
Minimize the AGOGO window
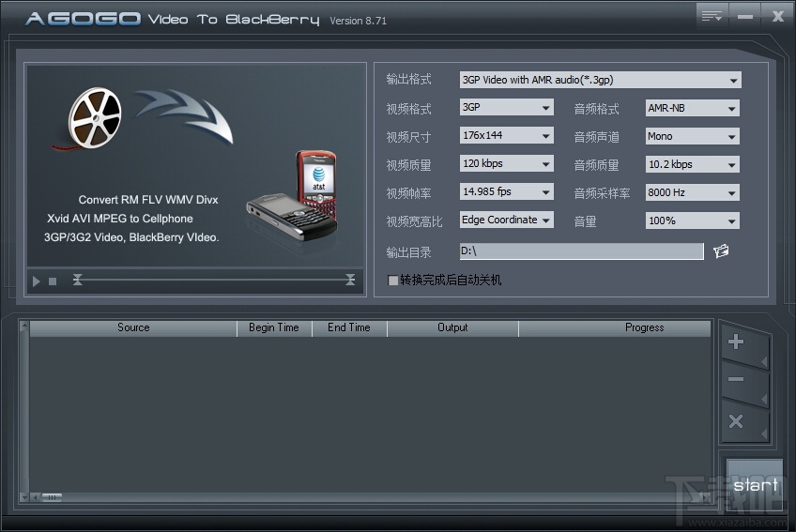[x=744, y=16]
